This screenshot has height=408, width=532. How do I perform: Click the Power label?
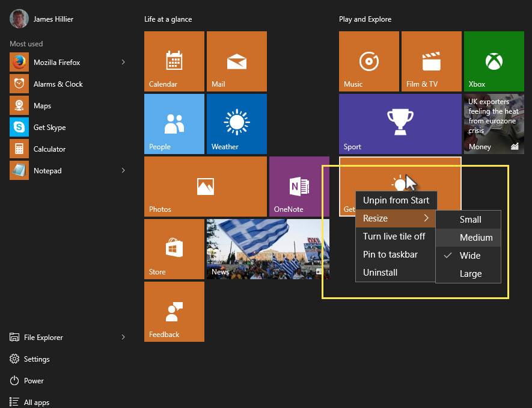tap(34, 381)
